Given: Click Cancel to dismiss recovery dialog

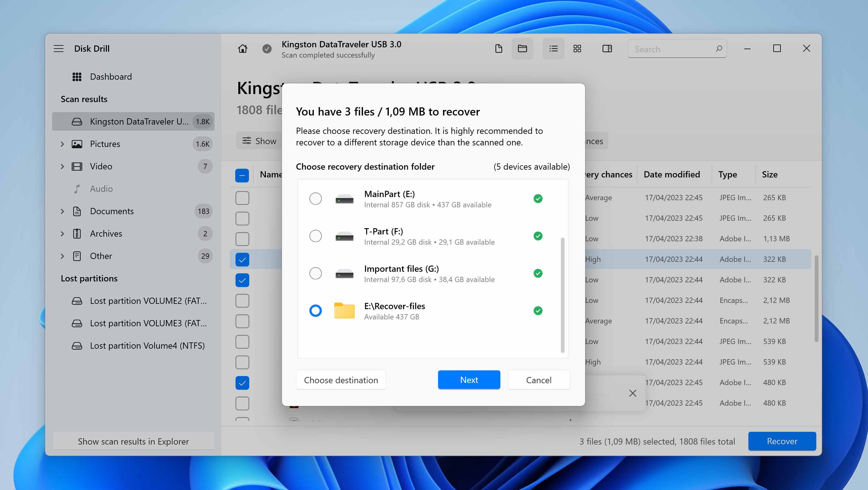Looking at the screenshot, I should tap(538, 380).
